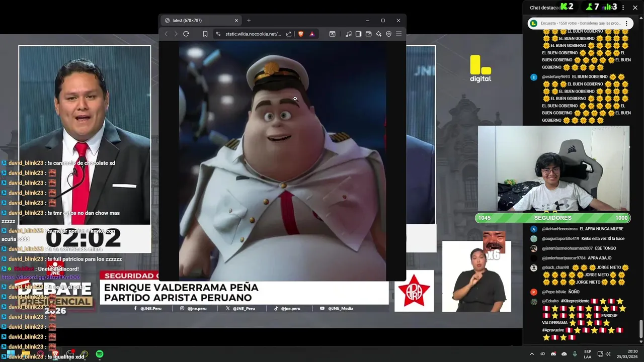Open Brave from the taskbar
Viewport: 644px width, 362px height.
tap(55, 354)
